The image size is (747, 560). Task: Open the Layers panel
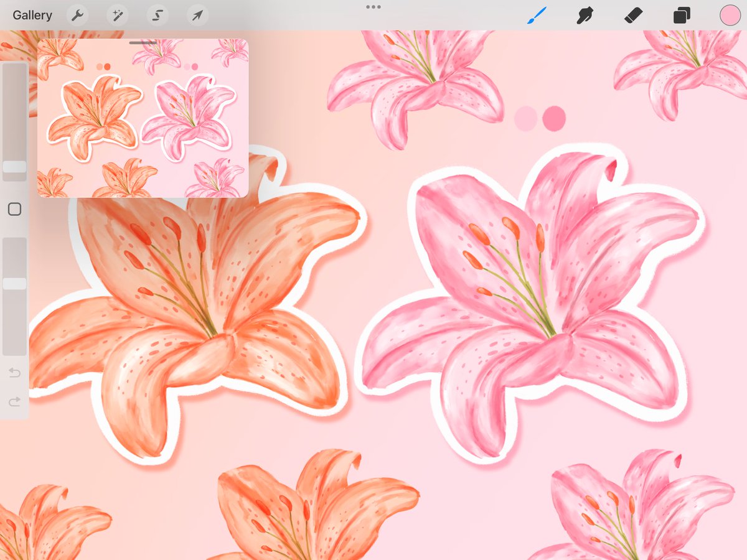682,16
